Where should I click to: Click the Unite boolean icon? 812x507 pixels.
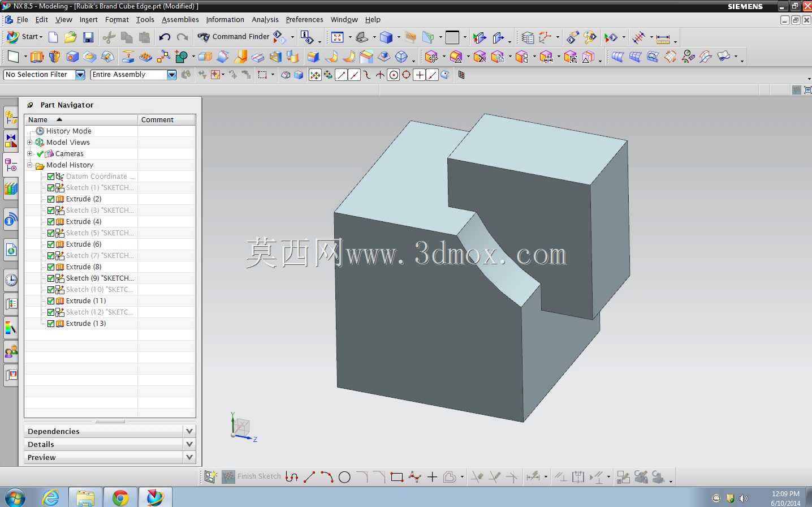click(182, 57)
